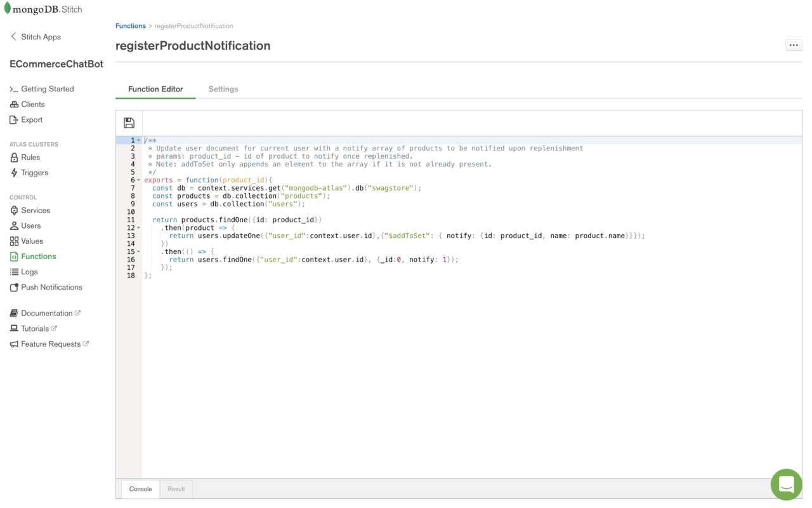This screenshot has height=508, width=812.
Task: Click the Triggers lightning bolt icon
Action: point(14,173)
